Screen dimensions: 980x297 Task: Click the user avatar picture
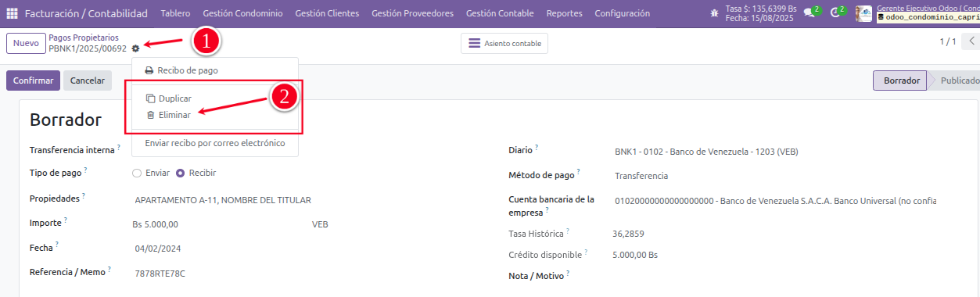tap(863, 13)
